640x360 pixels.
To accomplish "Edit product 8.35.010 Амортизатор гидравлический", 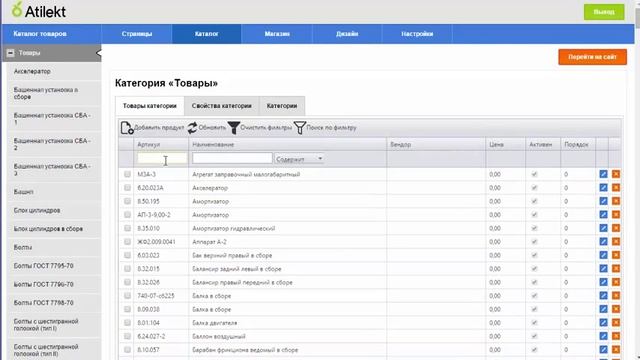I will tap(603, 228).
